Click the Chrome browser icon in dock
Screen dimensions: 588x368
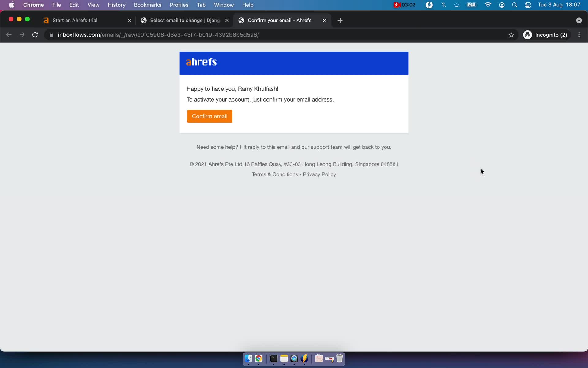point(259,359)
